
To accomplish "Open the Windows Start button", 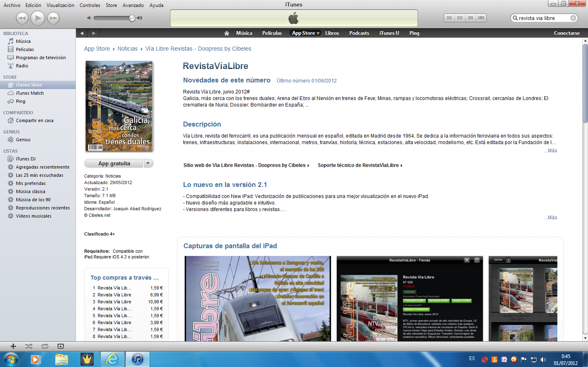I will point(11,359).
